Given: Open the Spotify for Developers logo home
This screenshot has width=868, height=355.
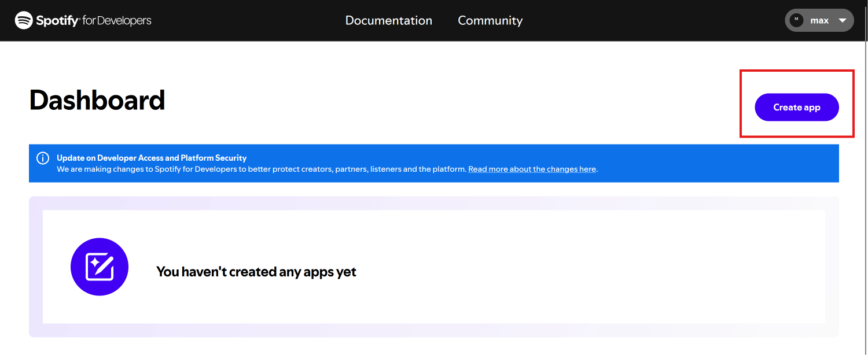Looking at the screenshot, I should coord(83,21).
